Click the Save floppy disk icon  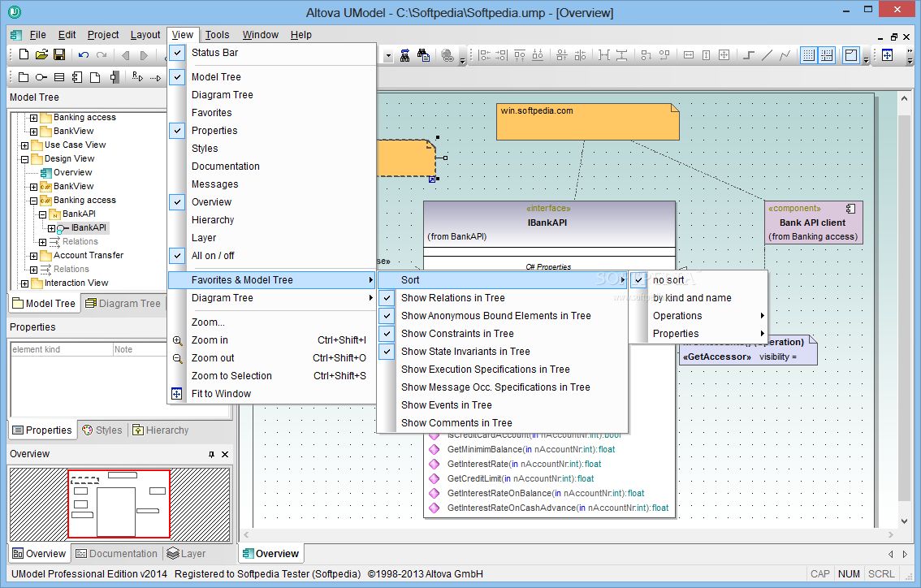(x=59, y=54)
